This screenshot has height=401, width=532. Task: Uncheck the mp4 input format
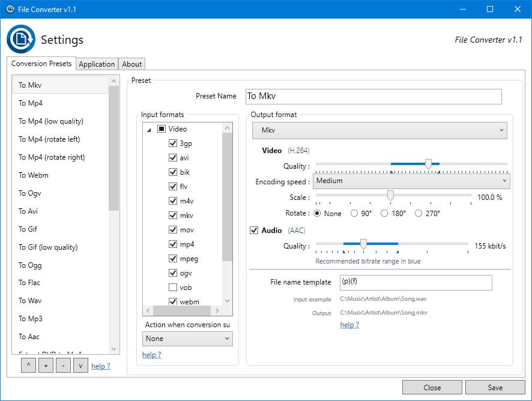pyautogui.click(x=173, y=244)
